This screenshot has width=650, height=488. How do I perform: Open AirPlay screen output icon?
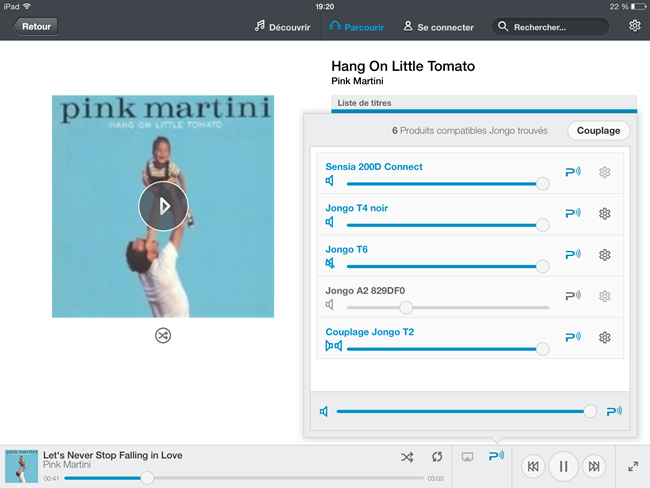pos(467,457)
